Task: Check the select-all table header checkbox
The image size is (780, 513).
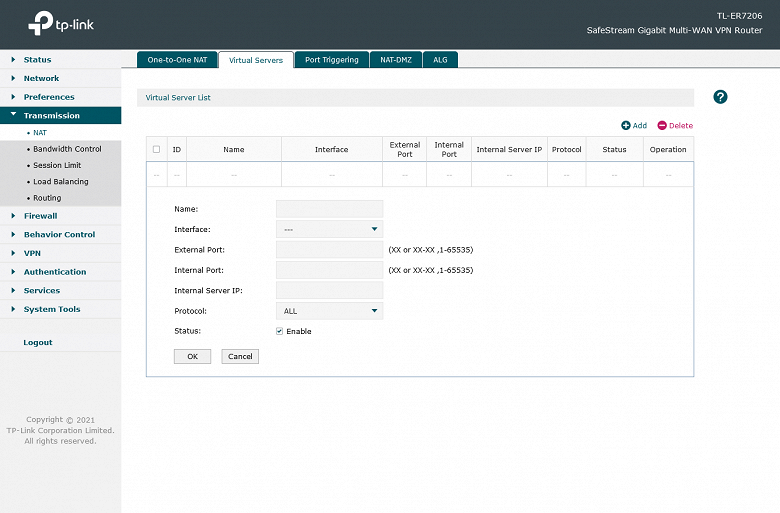Action: pyautogui.click(x=156, y=149)
